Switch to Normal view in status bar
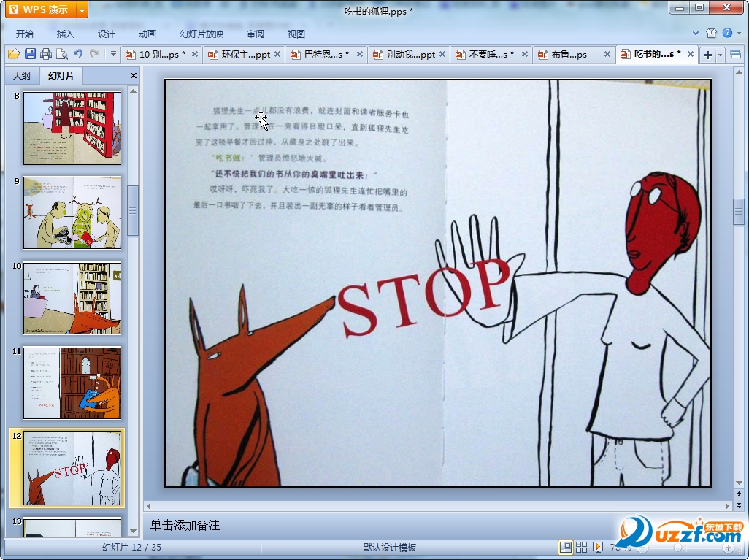This screenshot has width=749, height=560. 565,547
